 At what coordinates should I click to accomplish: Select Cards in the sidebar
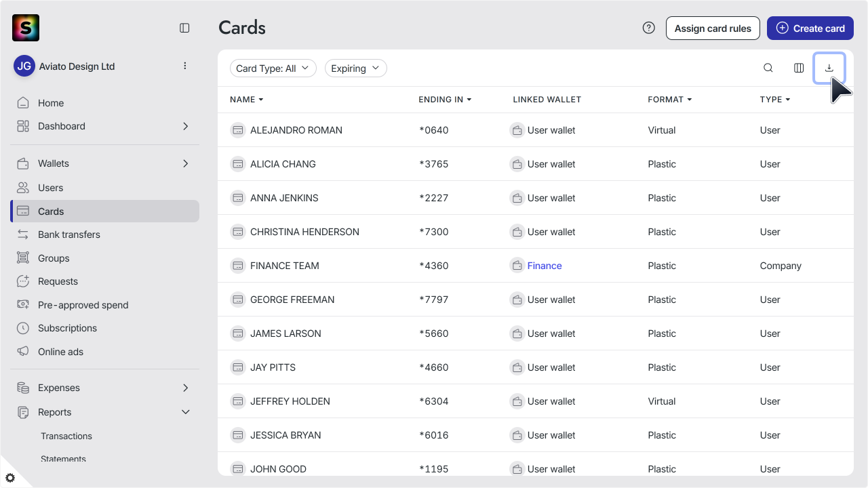[x=104, y=211]
